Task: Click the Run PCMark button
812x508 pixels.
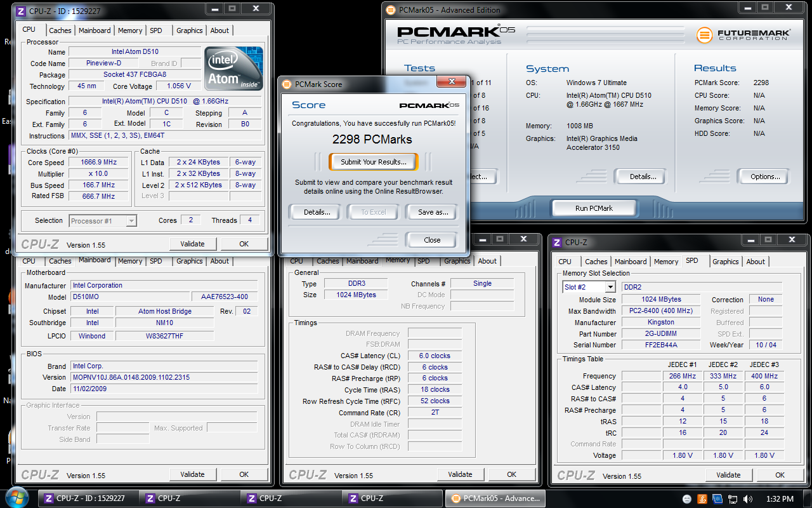Action: point(594,208)
